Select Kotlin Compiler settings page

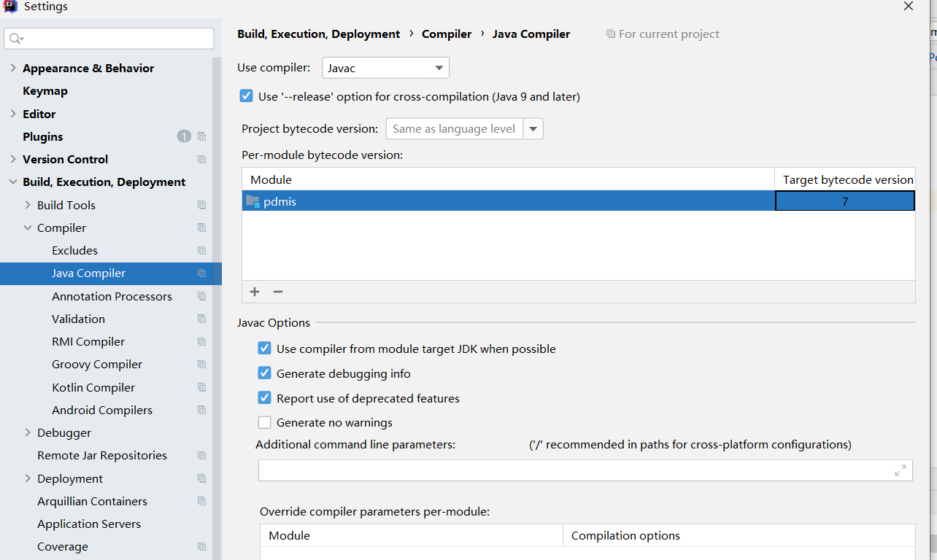[x=93, y=387]
